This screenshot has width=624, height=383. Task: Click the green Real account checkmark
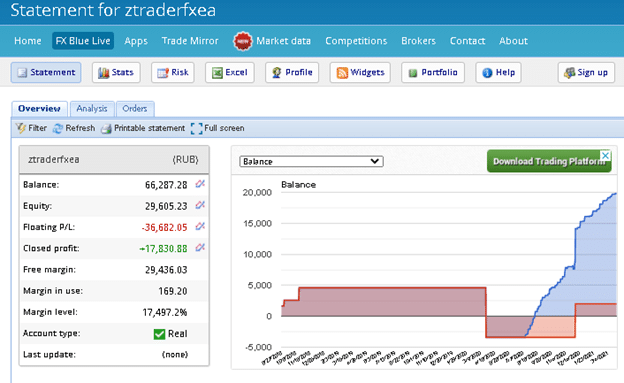click(159, 334)
